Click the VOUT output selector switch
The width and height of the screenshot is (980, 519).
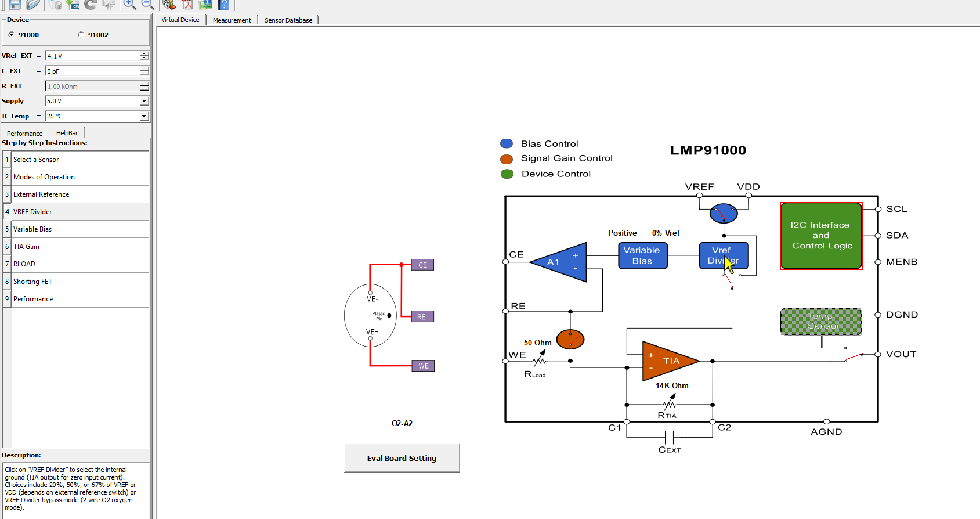854,356
